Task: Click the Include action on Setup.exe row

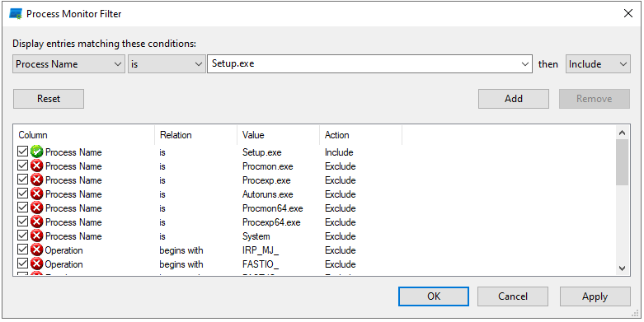Action: (x=339, y=152)
